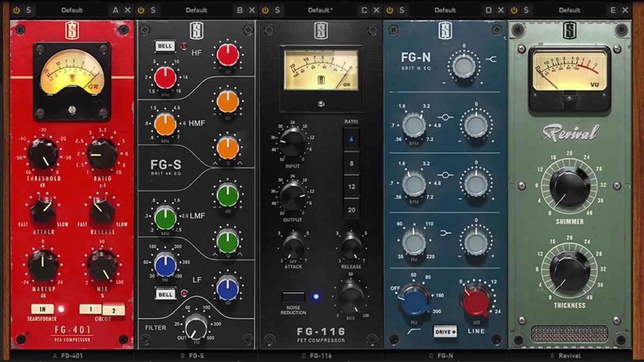The width and height of the screenshot is (644, 362).
Task: Click the slot letter A in header
Action: tap(115, 10)
